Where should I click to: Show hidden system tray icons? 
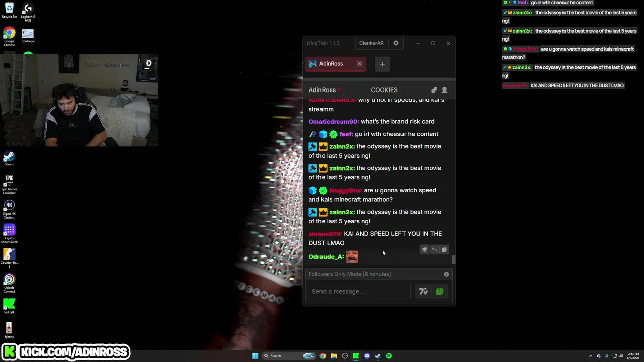click(x=591, y=356)
